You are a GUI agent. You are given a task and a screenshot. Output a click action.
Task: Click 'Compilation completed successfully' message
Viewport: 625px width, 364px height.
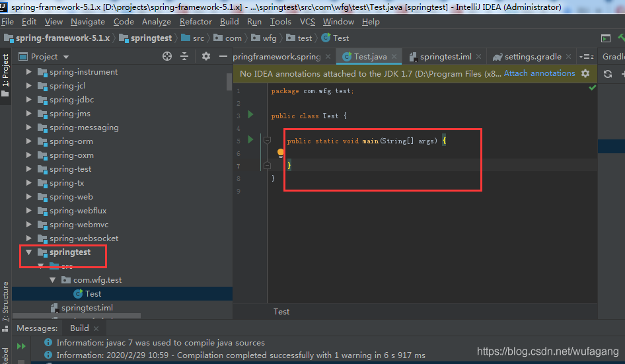click(240, 355)
